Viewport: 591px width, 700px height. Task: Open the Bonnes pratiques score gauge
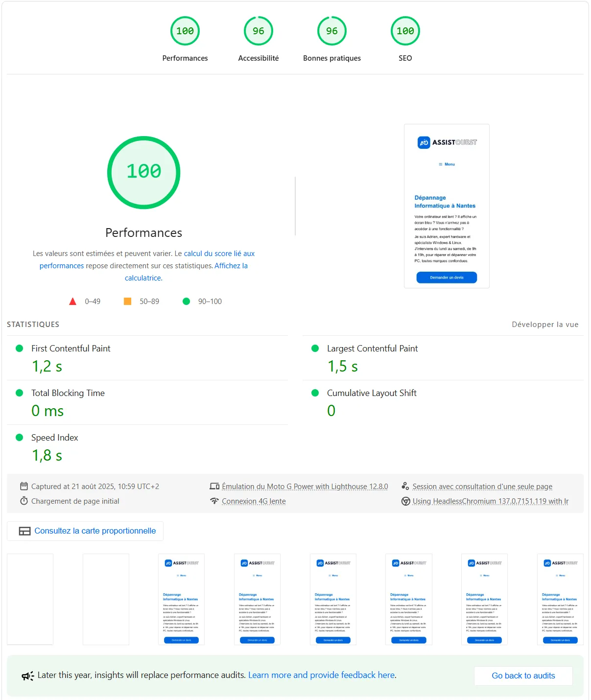click(x=331, y=31)
